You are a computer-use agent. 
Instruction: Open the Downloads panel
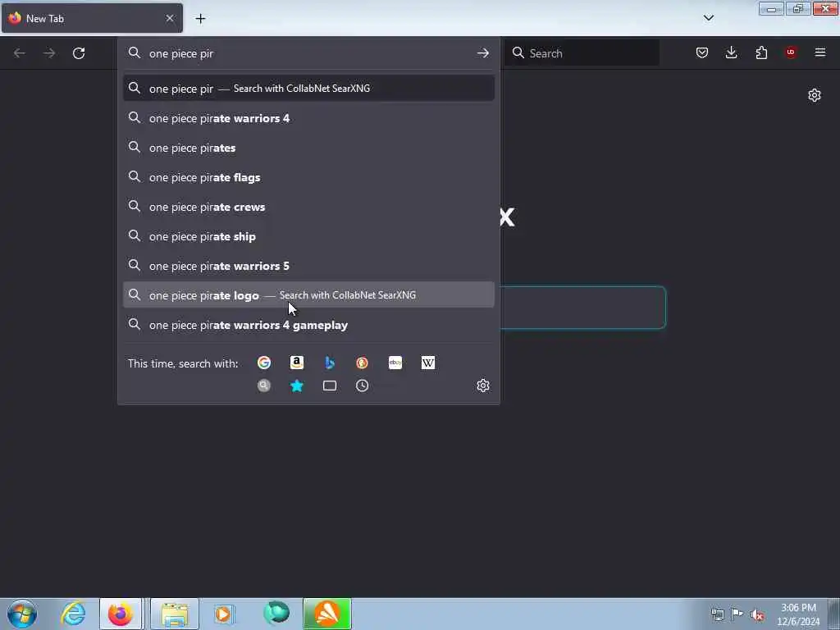731,52
